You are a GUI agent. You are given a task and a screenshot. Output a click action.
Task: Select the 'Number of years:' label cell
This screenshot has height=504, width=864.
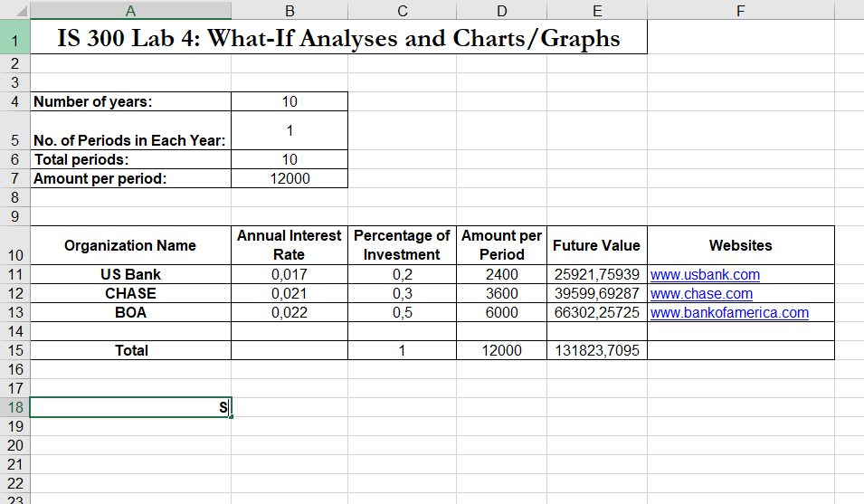(x=130, y=101)
